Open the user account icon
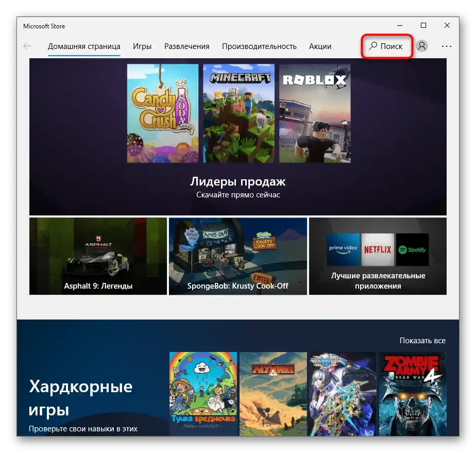This screenshot has height=453, width=476. [422, 46]
